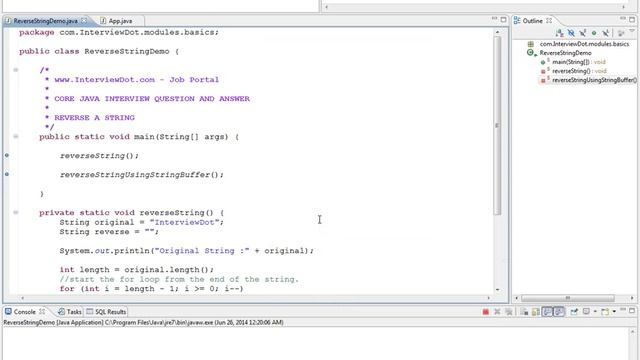Click the editor vertical scrollbar thumb

point(497,126)
